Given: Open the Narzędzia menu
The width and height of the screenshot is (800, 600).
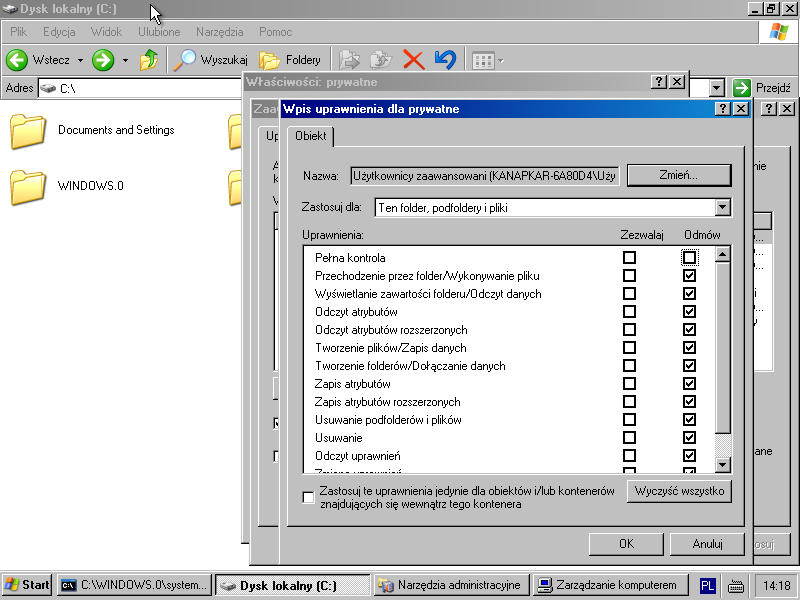Looking at the screenshot, I should (x=219, y=32).
